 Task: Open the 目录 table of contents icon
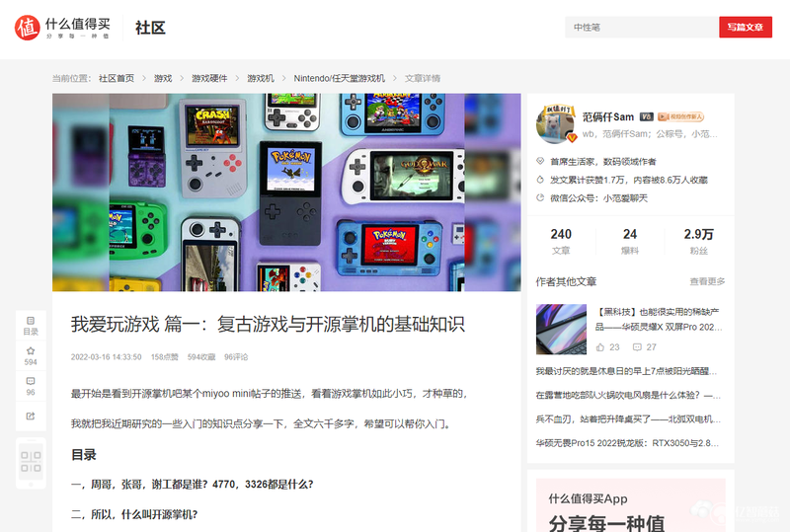31,326
